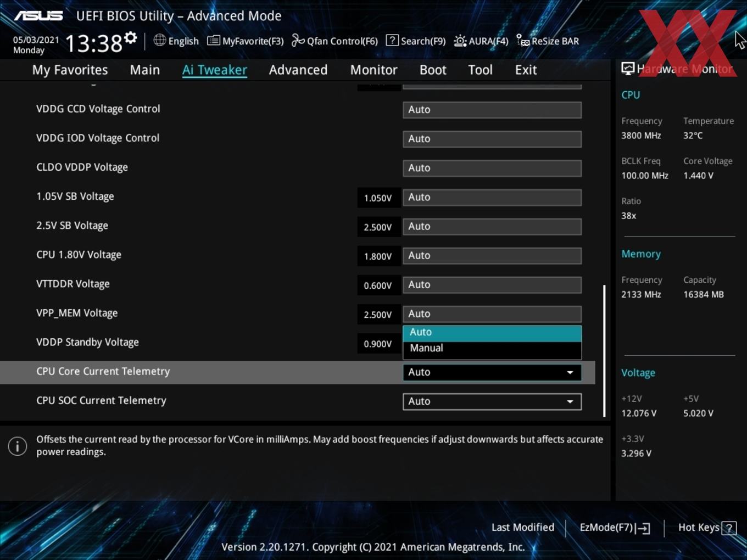747x560 pixels.
Task: Click the 12.076 V +12V reading
Action: (639, 413)
